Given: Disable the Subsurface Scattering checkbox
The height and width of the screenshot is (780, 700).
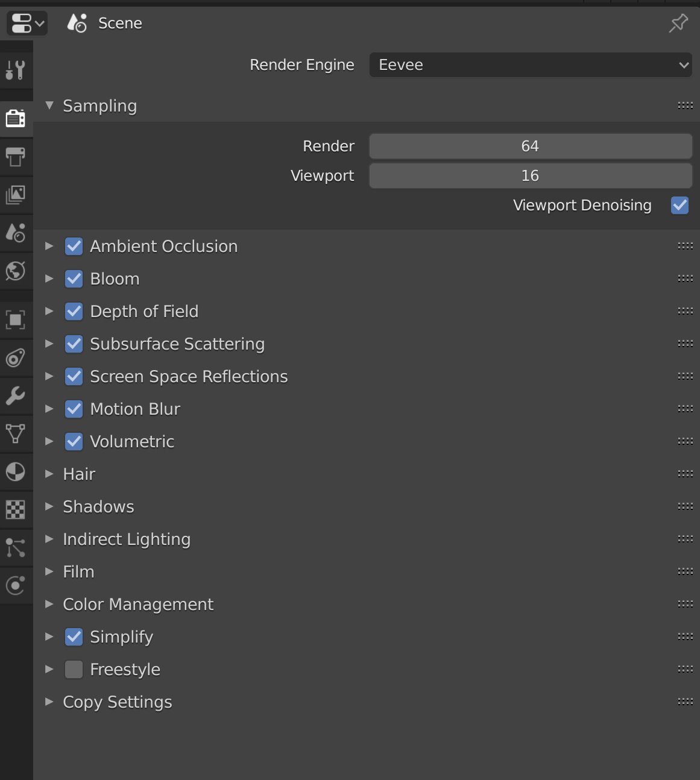Looking at the screenshot, I should (74, 344).
